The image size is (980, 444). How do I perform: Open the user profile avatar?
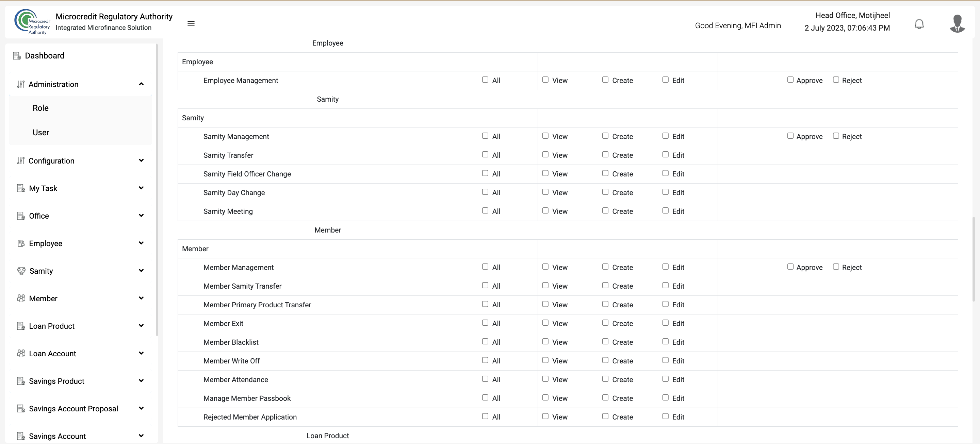(957, 23)
